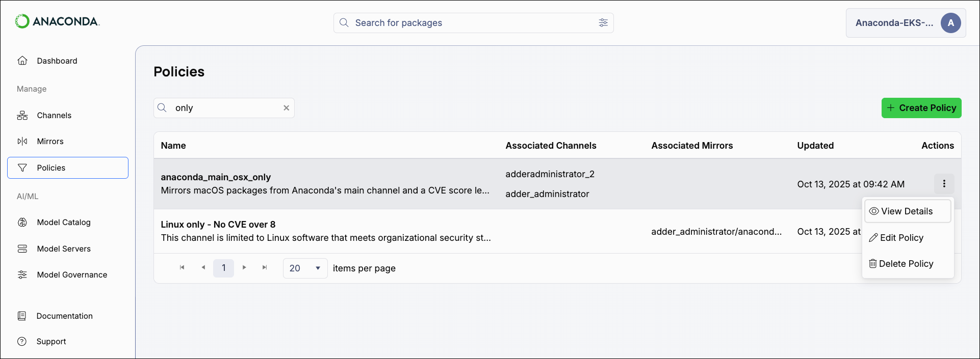Click the user avatar labeled A
The height and width of the screenshot is (359, 980).
[950, 23]
